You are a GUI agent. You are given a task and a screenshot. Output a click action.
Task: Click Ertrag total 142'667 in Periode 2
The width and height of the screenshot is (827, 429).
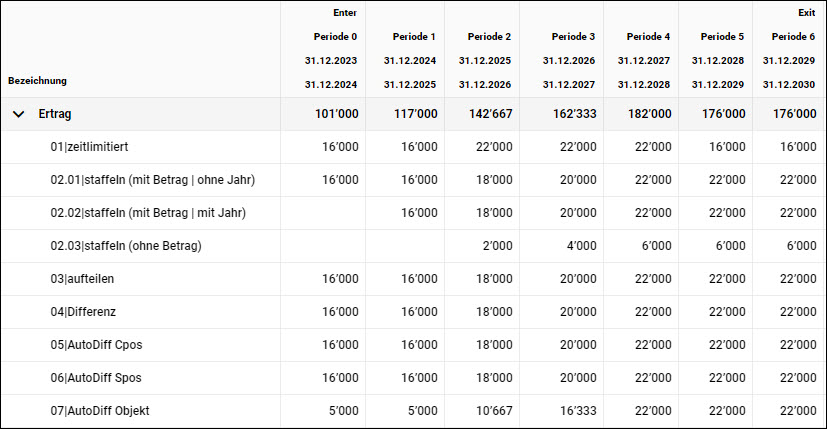click(x=491, y=114)
